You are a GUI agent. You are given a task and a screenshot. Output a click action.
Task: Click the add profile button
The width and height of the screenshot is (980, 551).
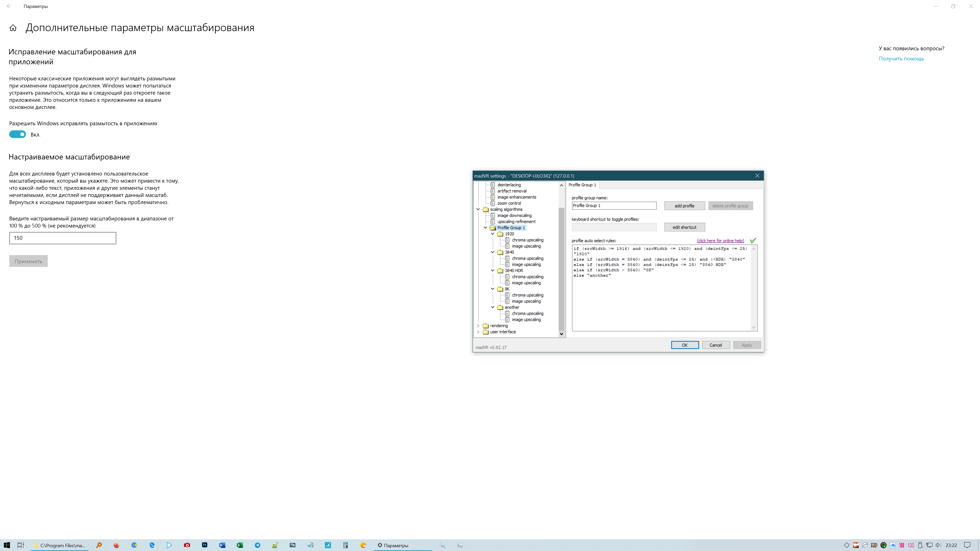coord(684,206)
